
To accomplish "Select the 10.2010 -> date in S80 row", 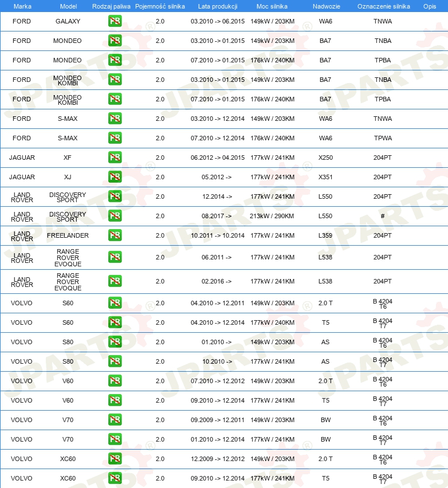I will tap(217, 361).
